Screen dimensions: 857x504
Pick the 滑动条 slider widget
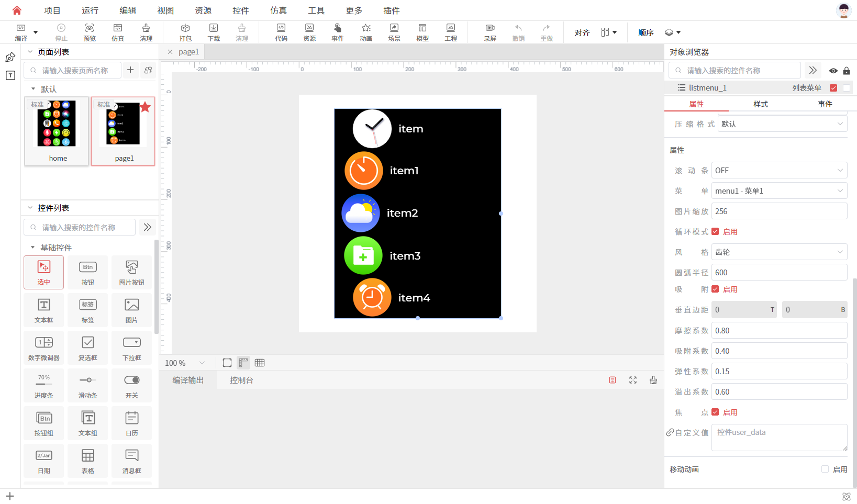87,385
